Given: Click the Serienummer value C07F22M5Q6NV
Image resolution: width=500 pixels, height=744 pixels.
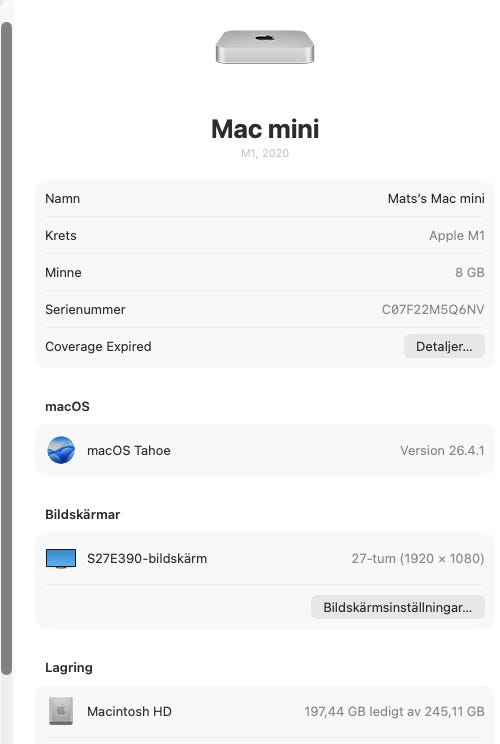Looking at the screenshot, I should 433,309.
